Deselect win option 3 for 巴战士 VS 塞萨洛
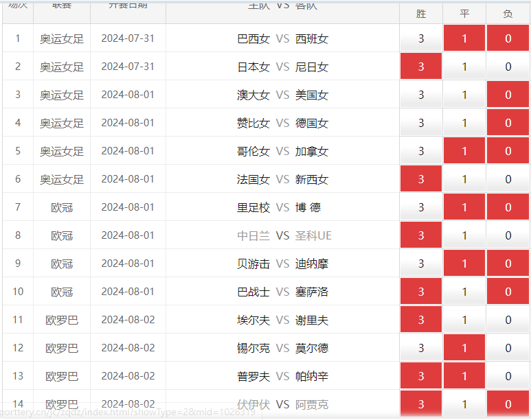This screenshot has width=531, height=420. (421, 291)
